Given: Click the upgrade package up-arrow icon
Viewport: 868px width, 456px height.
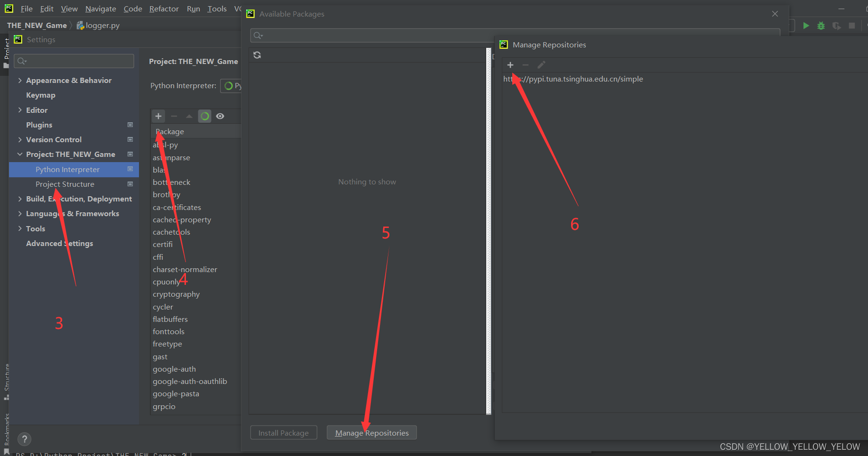Looking at the screenshot, I should [189, 116].
